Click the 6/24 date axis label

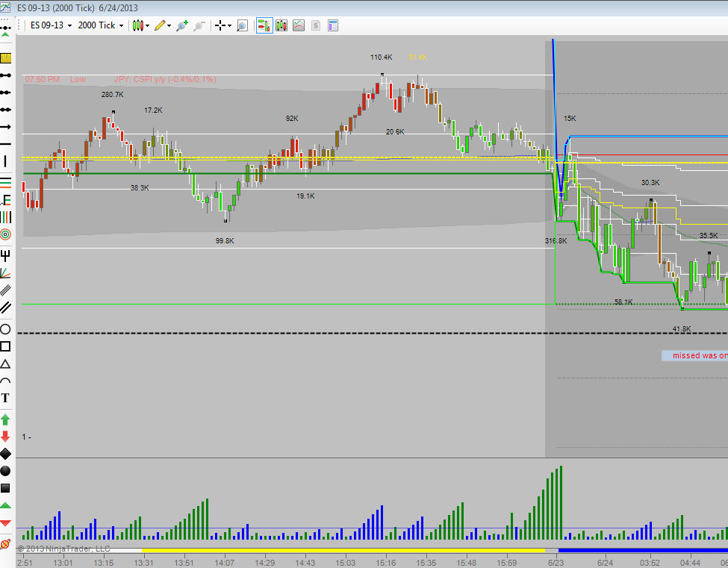[605, 563]
